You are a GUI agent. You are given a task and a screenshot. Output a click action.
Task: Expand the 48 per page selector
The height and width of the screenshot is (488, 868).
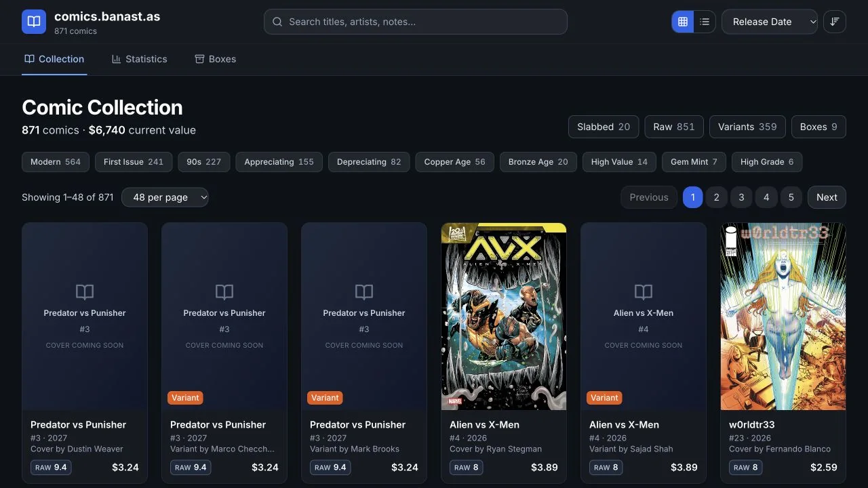165,197
